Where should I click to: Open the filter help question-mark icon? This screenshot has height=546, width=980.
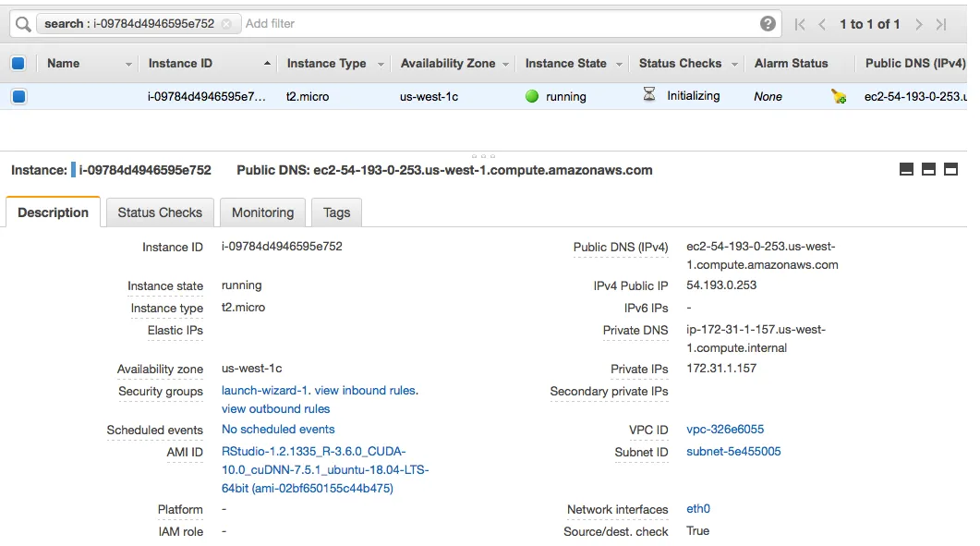coord(768,24)
